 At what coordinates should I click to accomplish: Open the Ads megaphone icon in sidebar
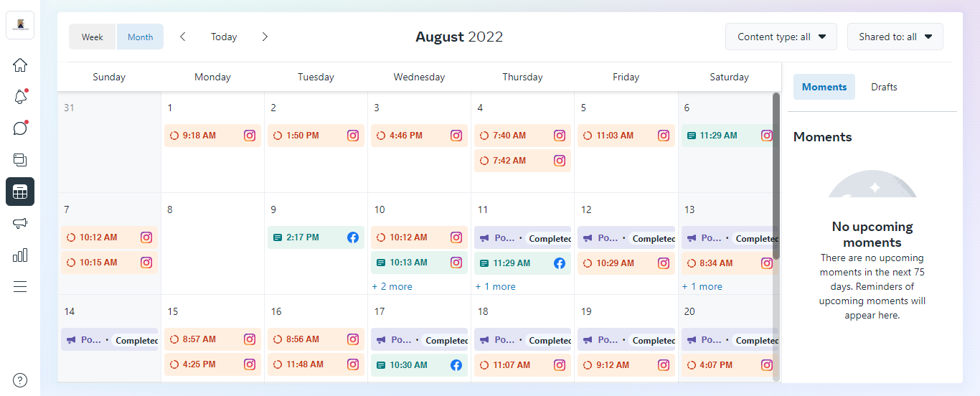click(20, 223)
